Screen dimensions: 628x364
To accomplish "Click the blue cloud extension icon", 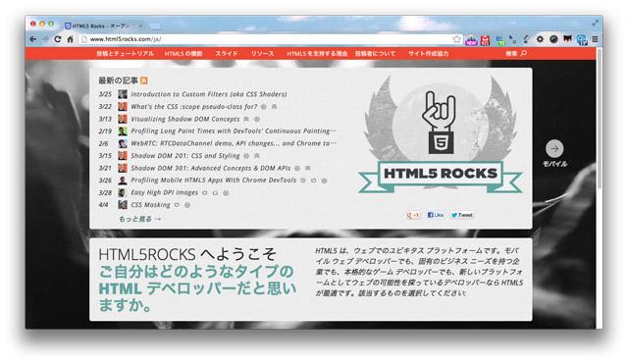I will pos(582,39).
